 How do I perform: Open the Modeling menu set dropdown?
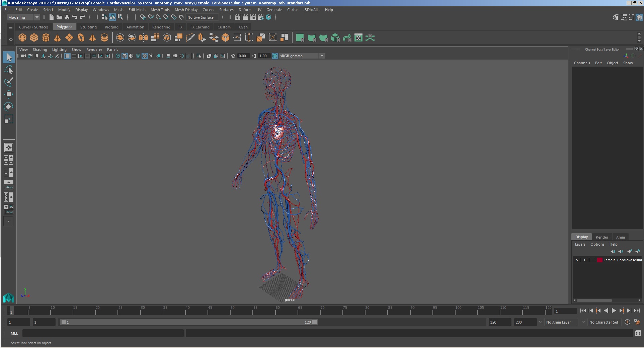tap(23, 17)
